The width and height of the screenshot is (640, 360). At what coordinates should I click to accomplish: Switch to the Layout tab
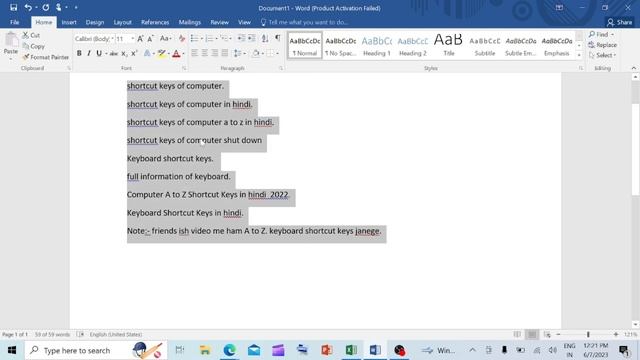pos(122,22)
